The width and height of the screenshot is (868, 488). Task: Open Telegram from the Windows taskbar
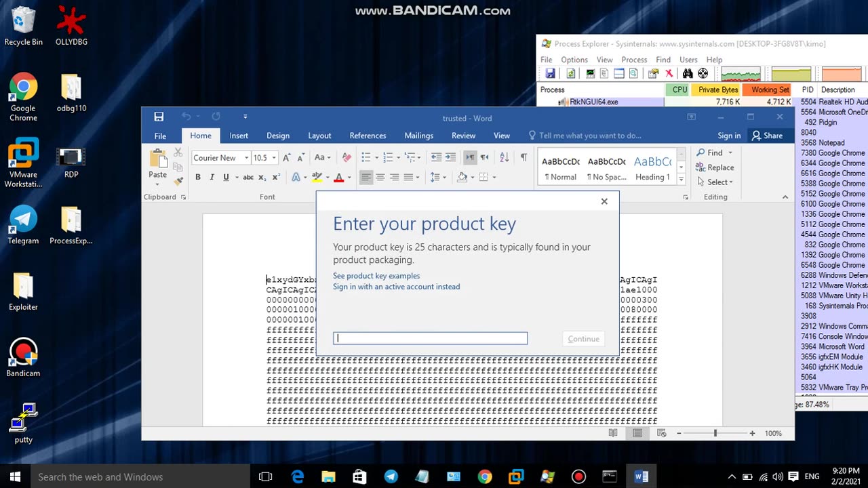tap(391, 476)
